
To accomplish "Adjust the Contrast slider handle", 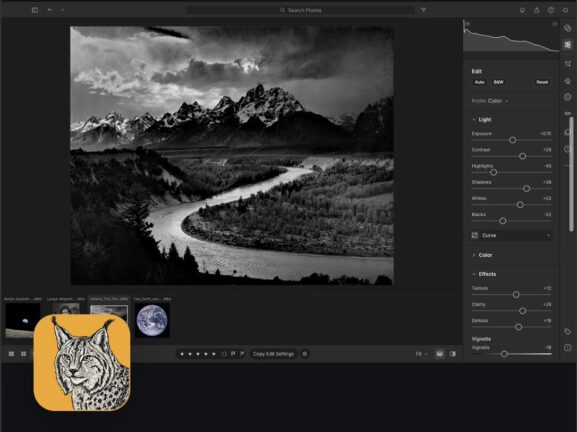I will [x=523, y=156].
